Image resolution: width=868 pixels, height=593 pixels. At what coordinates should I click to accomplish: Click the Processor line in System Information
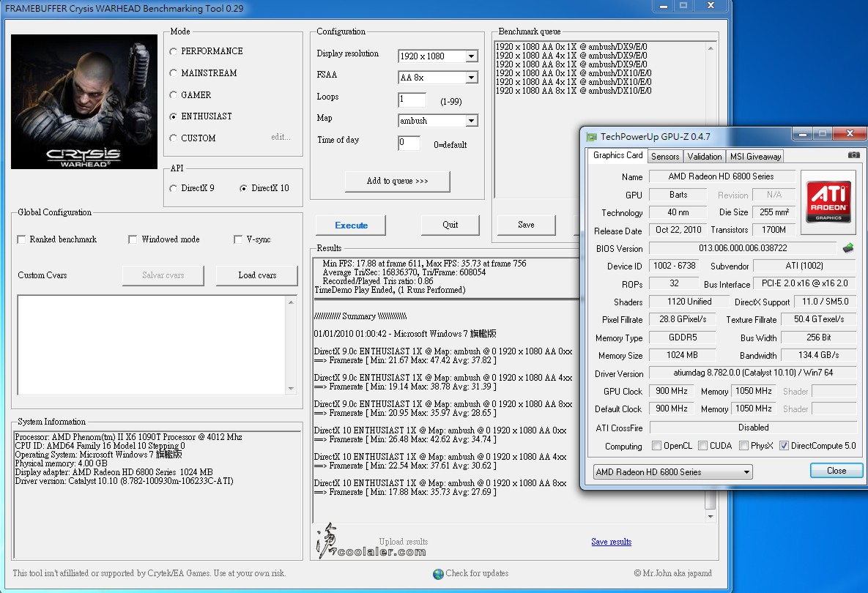pyautogui.click(x=128, y=437)
